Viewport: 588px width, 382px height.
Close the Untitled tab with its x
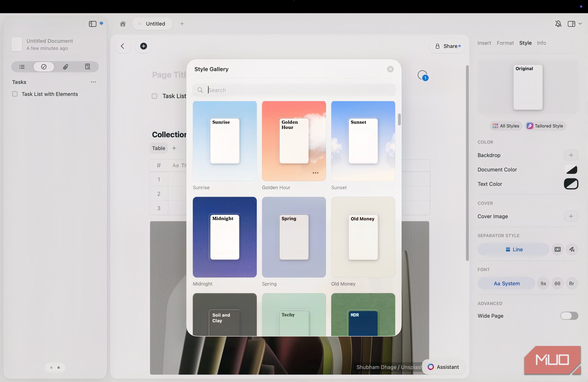(140, 24)
